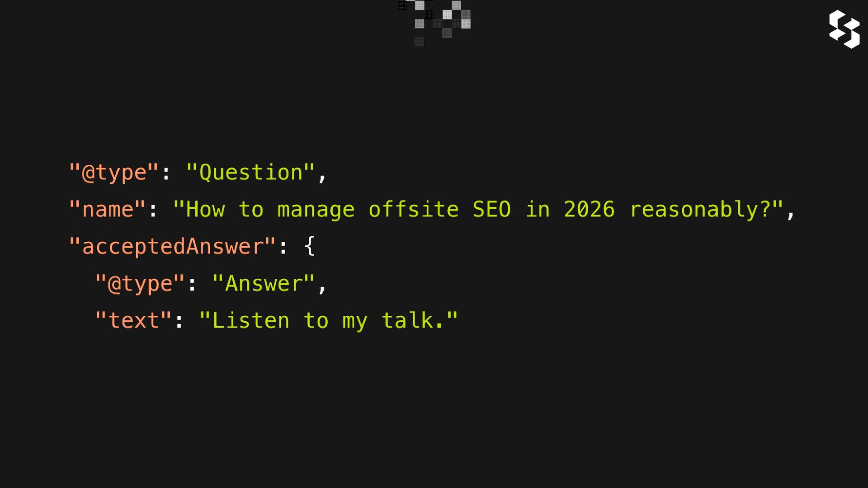Viewport: 868px width, 488px height.
Task: Click "SEO" in the name value
Action: pos(492,210)
